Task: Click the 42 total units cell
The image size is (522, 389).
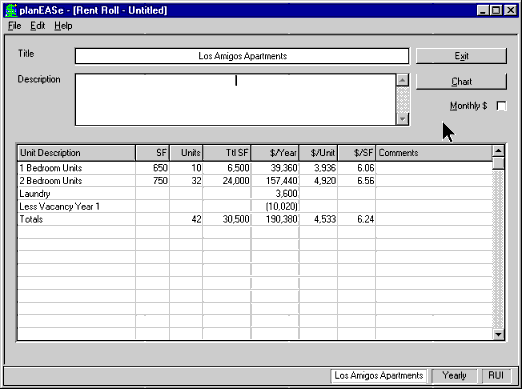Action: (x=186, y=219)
